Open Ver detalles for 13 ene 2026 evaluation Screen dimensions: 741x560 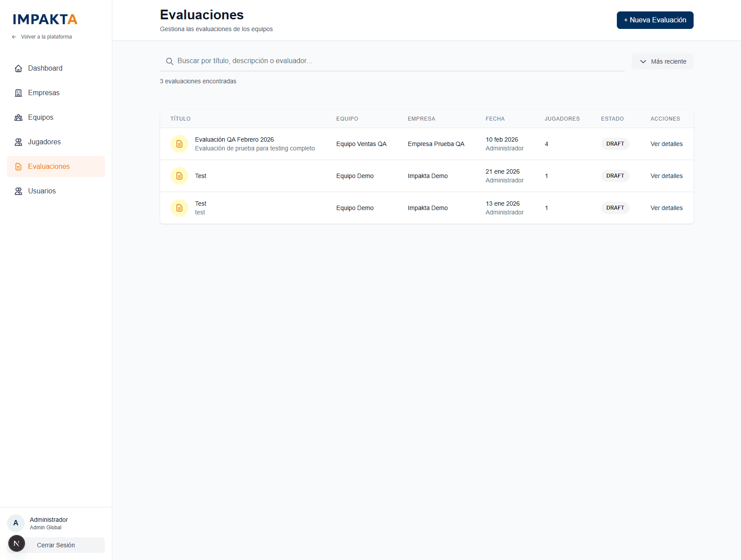tap(666, 208)
